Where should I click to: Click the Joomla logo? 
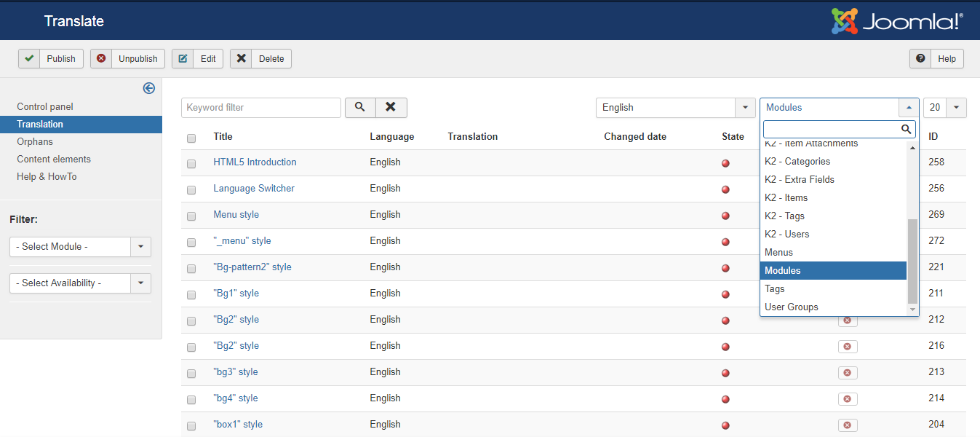point(897,21)
